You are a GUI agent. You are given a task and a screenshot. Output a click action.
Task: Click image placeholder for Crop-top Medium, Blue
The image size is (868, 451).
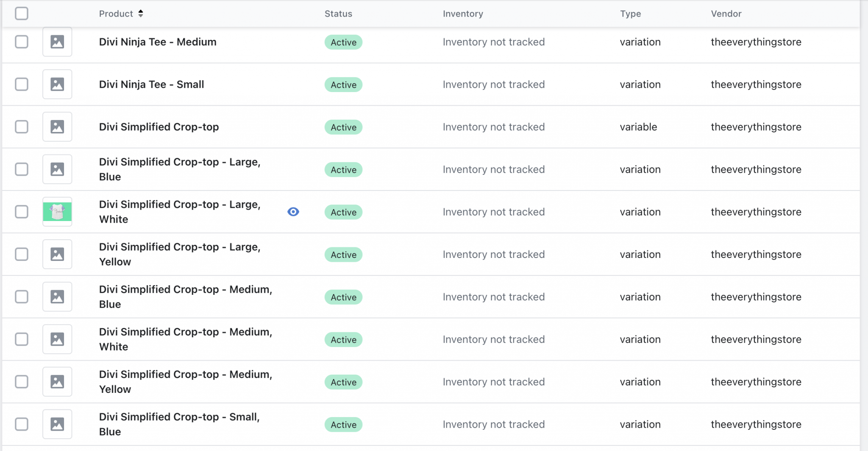pos(57,297)
